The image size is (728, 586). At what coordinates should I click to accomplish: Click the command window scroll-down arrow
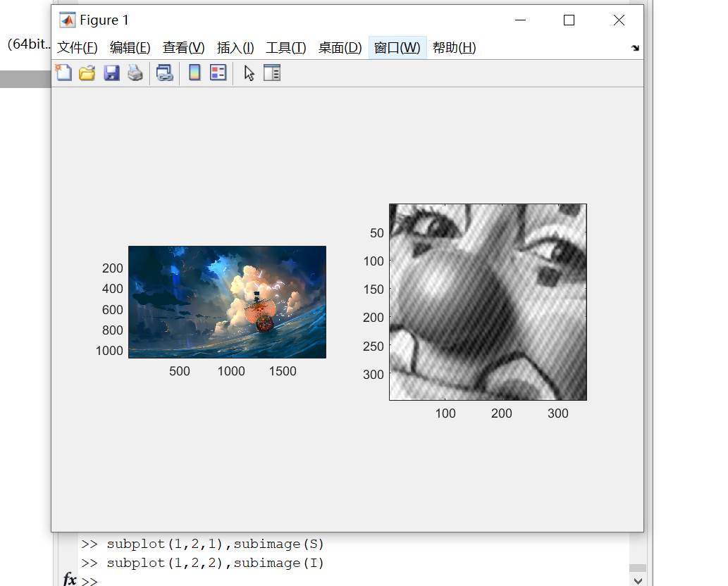[x=638, y=581]
